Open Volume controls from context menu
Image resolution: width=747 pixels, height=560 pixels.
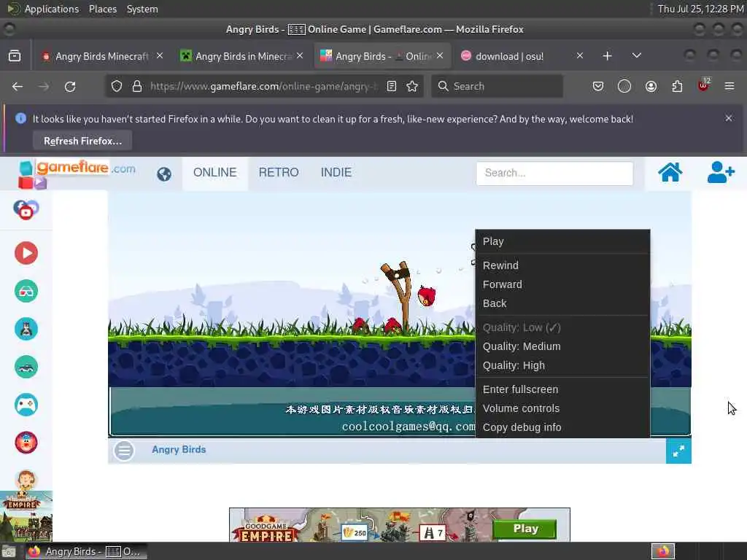(562, 408)
